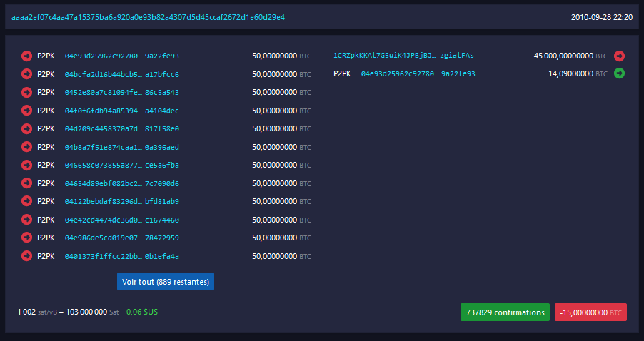644x341 pixels.
Task: Click P2PK label in 0452e80a7c81094fe row
Action: click(46, 92)
